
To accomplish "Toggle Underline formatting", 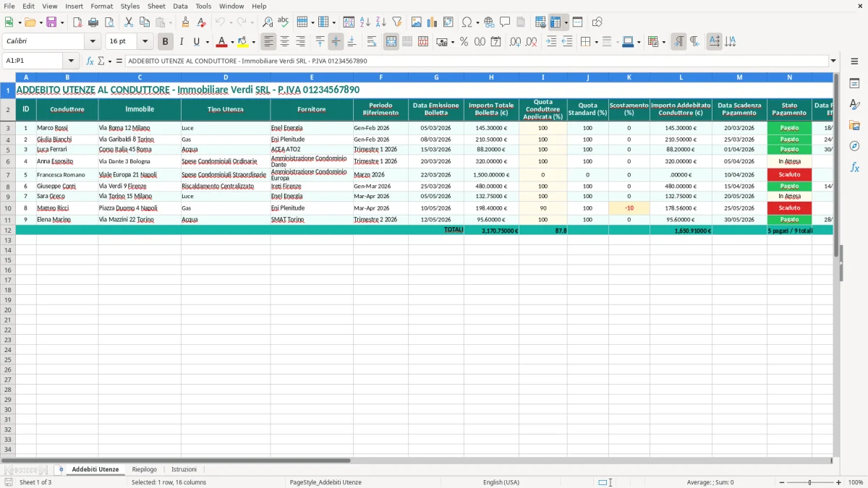I will pyautogui.click(x=196, y=42).
